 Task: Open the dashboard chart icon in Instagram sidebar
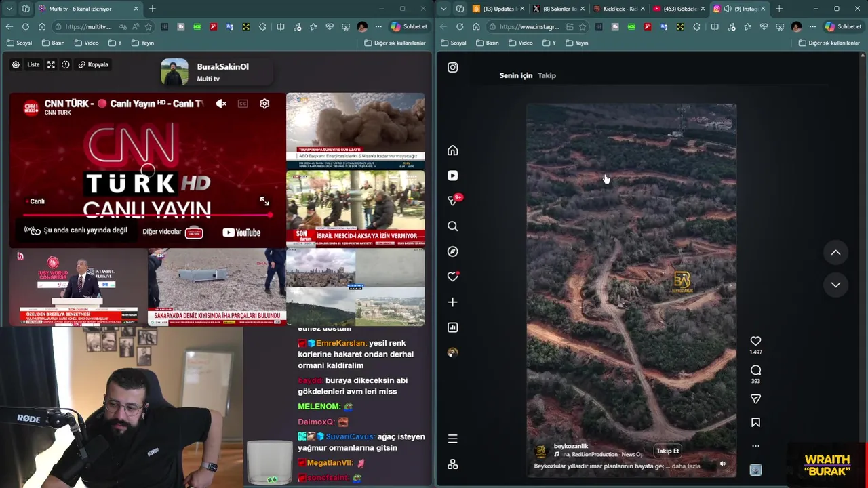452,327
